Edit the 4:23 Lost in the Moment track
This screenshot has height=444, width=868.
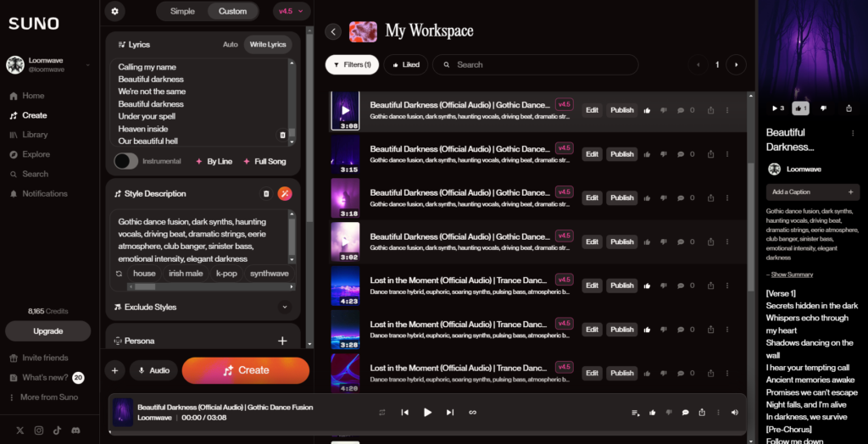593,286
